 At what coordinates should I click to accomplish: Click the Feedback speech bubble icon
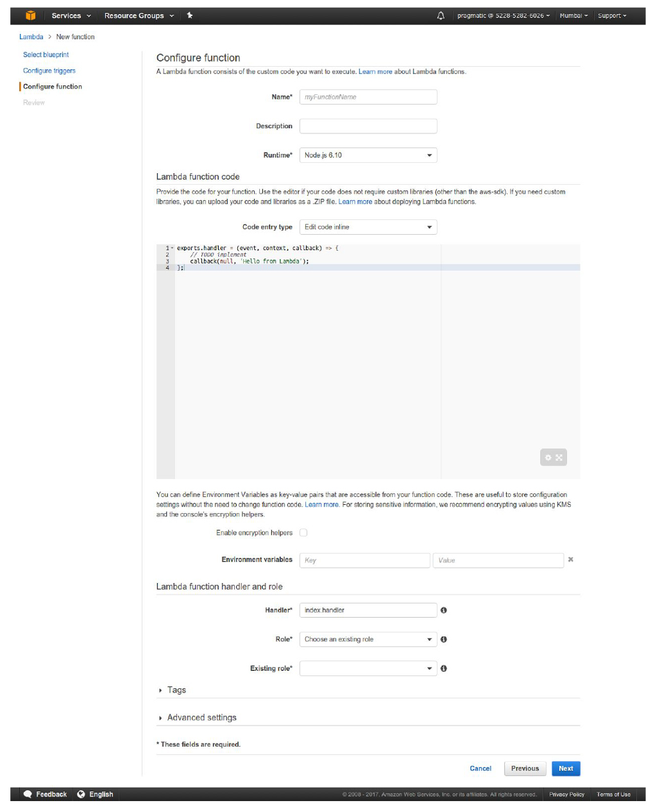click(x=28, y=794)
